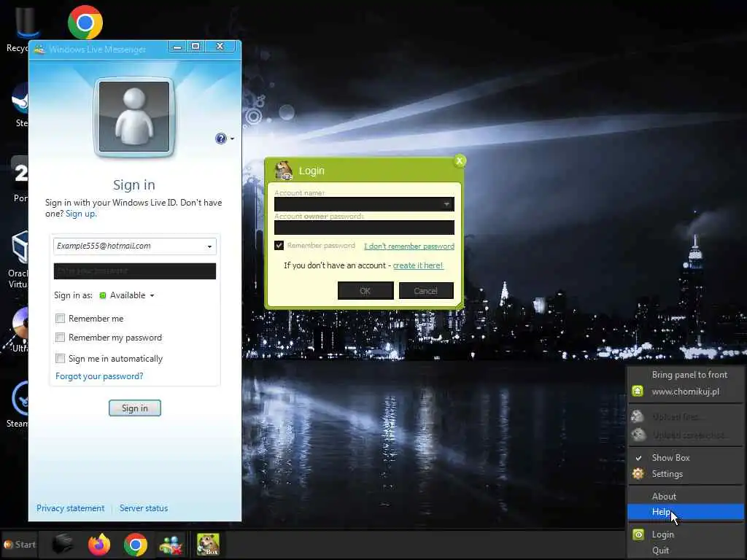Expand the email address dropdown arrow

209,246
